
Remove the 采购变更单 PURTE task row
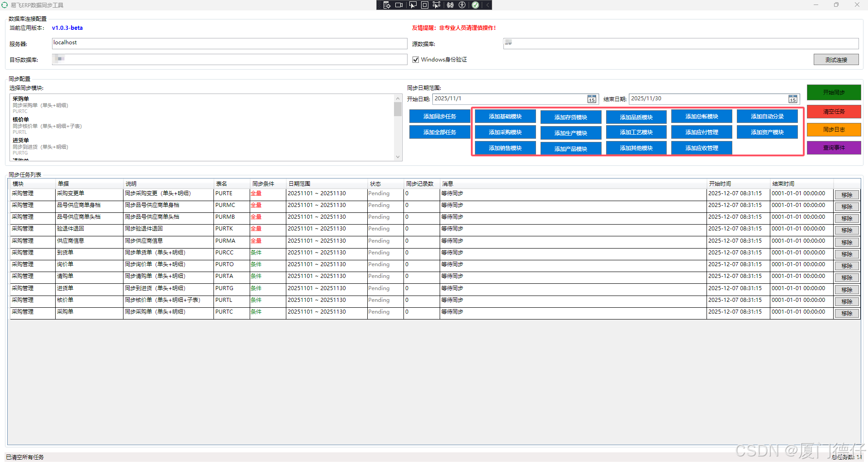point(847,195)
